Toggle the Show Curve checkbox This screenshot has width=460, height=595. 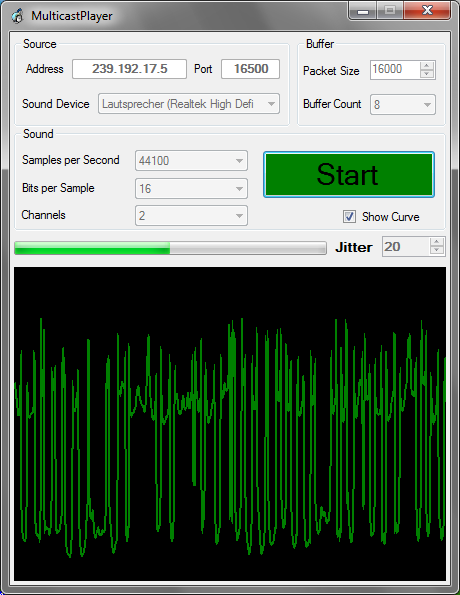point(349,217)
